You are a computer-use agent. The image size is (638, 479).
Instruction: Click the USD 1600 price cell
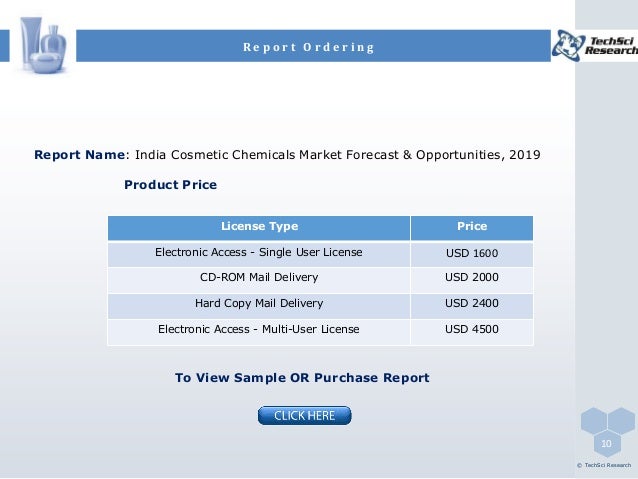click(472, 254)
